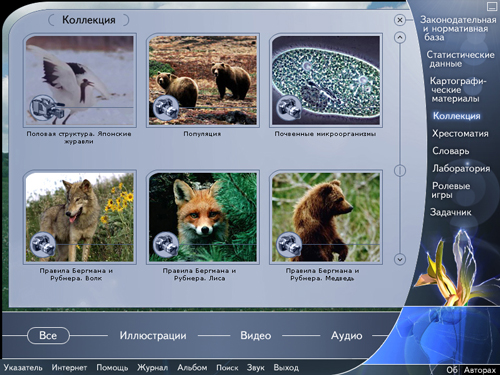Screen dimensions: 500x375
Task: Click camera icon on the bear cub photo
Action: pyautogui.click(x=289, y=244)
